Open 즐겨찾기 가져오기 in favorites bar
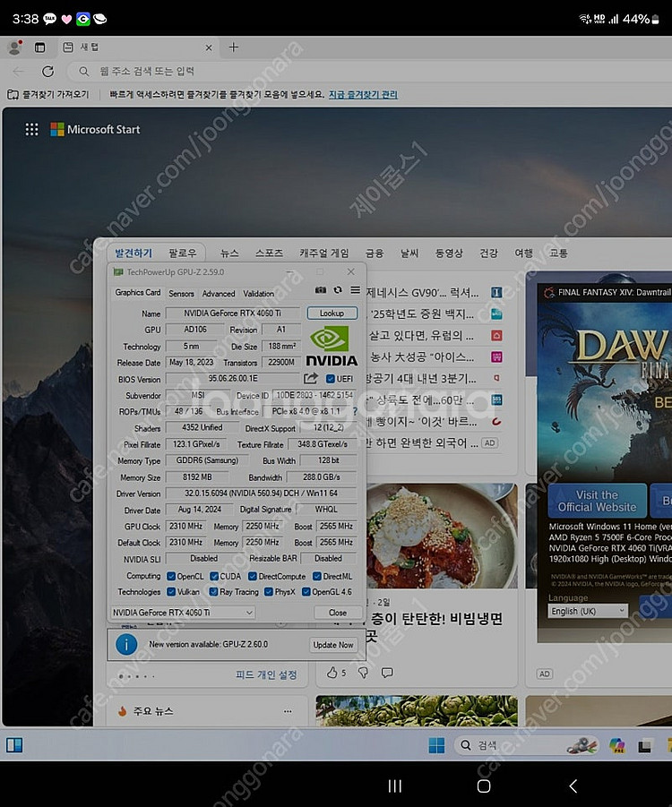Viewport: 672px width, 807px height. click(48, 94)
